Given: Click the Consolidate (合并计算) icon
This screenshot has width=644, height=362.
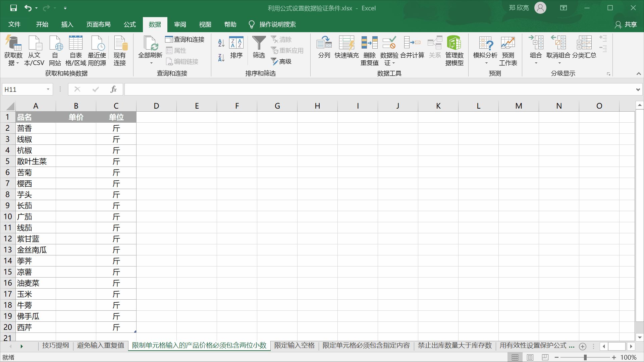Looking at the screenshot, I should pyautogui.click(x=412, y=43).
